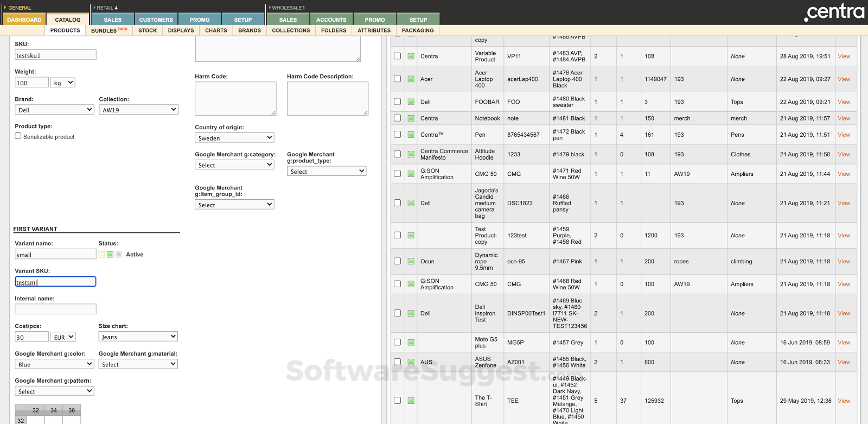This screenshot has height=424, width=868.
Task: Tick the checkbox for the Pen product
Action: click(x=398, y=135)
